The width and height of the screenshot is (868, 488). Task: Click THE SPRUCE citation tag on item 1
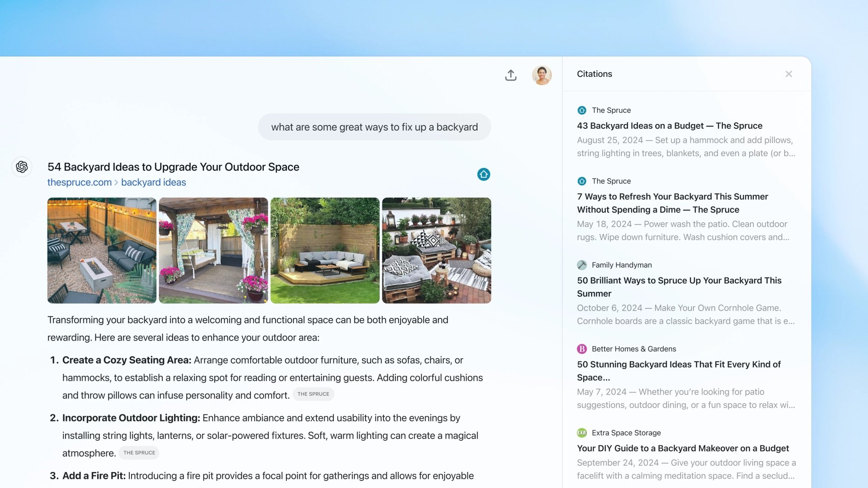click(x=313, y=394)
